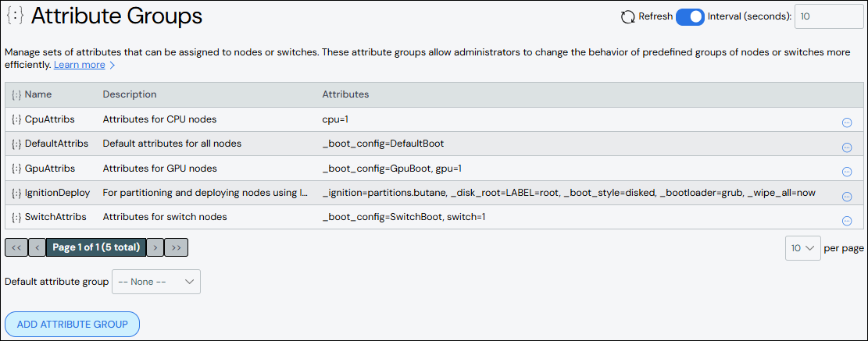Image resolution: width=868 pixels, height=341 pixels.
Task: Click the large braces icon beside page title
Action: pyautogui.click(x=15, y=16)
